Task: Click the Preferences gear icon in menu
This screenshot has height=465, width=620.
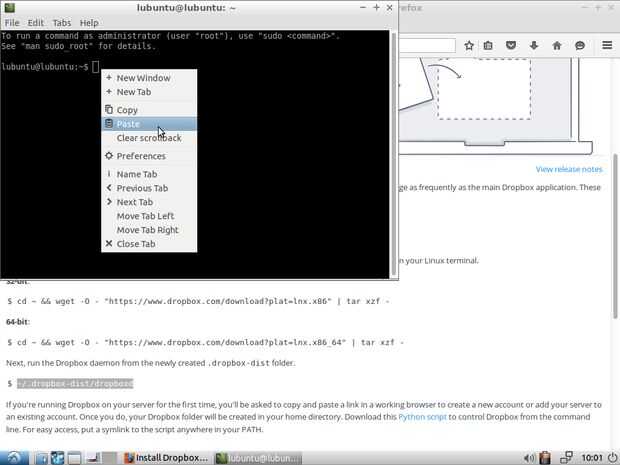Action: click(109, 156)
